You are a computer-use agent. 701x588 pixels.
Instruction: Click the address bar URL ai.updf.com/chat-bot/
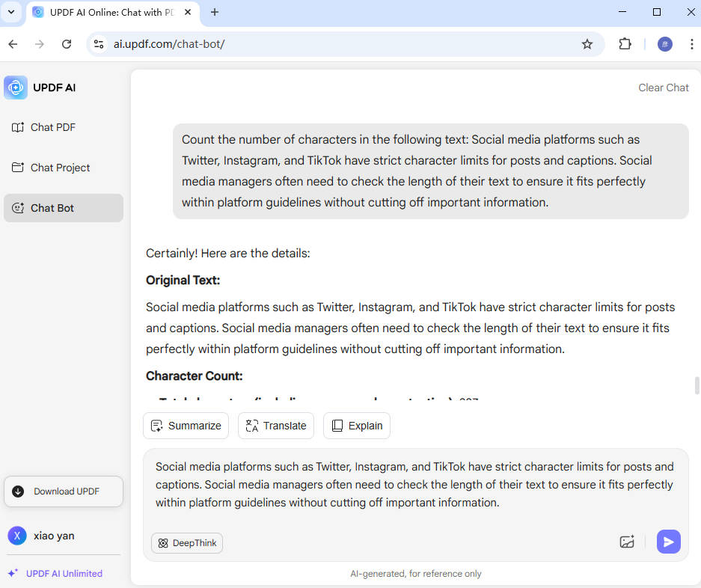coord(169,44)
